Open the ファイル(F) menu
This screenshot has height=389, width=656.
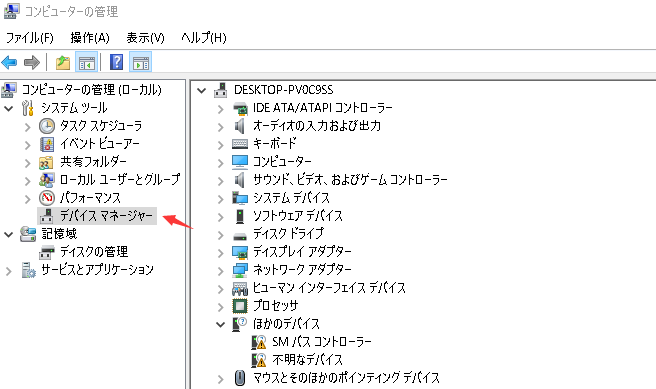[29, 38]
